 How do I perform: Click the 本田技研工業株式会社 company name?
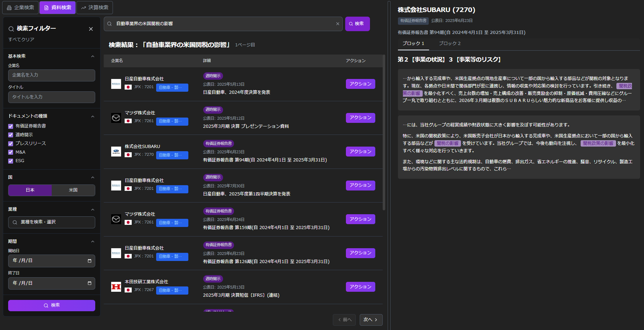[146, 282]
